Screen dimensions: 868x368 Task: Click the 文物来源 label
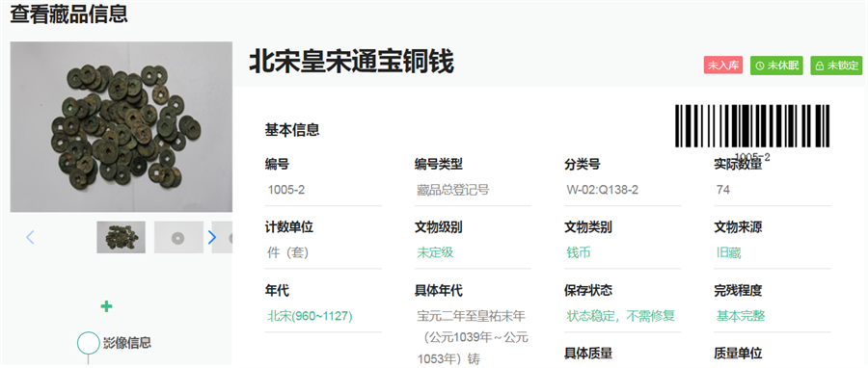click(738, 227)
